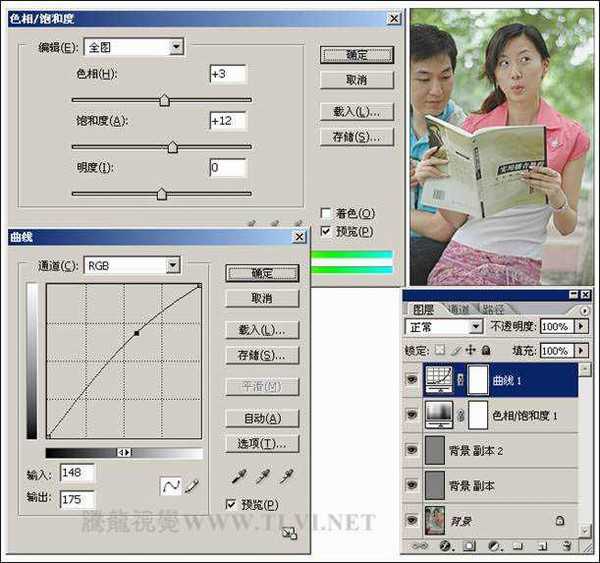Image resolution: width=600 pixels, height=563 pixels.
Task: Click the lock all padlock icon
Action: 485,351
